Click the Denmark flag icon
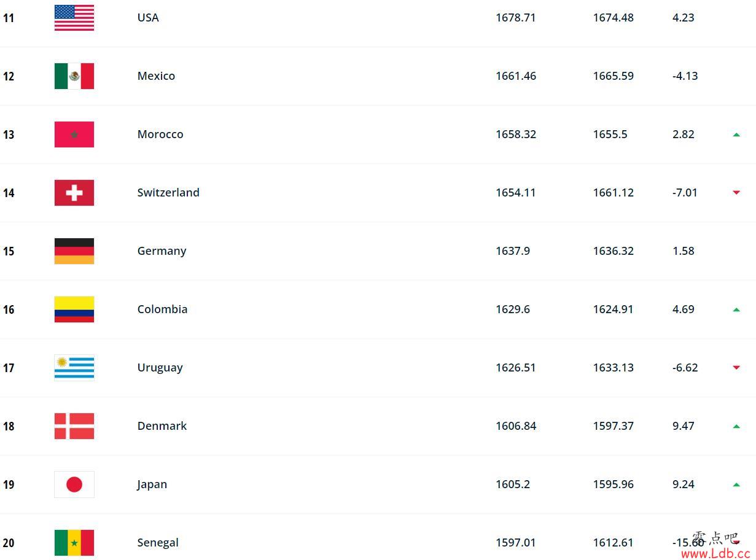This screenshot has width=756, height=560. [x=74, y=426]
